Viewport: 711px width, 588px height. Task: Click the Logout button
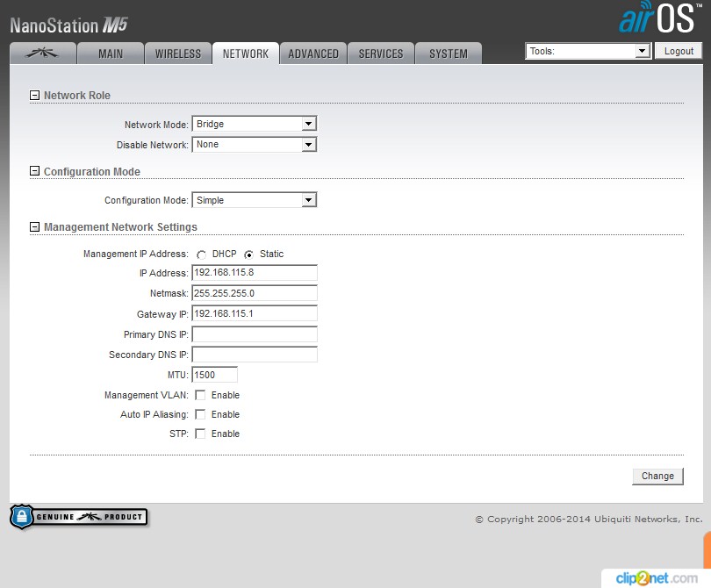click(x=679, y=51)
